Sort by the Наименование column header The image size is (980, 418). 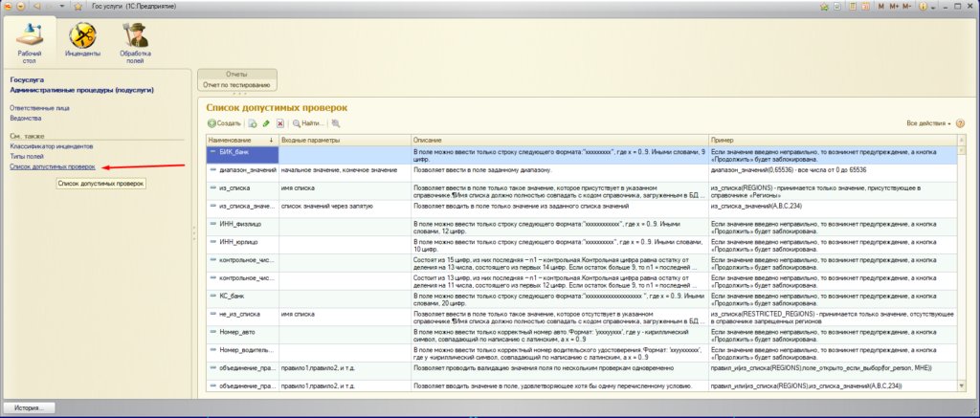(242, 140)
